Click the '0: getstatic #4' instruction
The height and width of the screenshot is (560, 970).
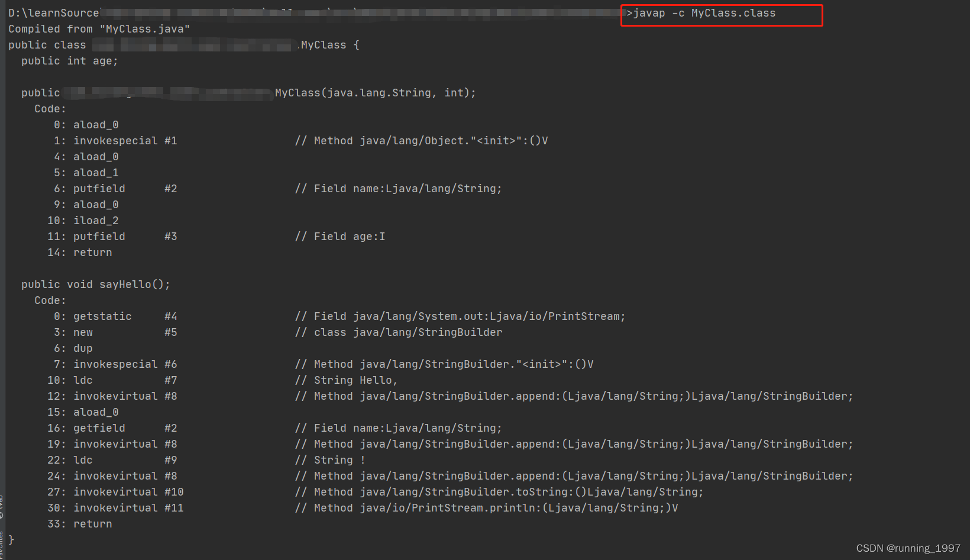[115, 316]
